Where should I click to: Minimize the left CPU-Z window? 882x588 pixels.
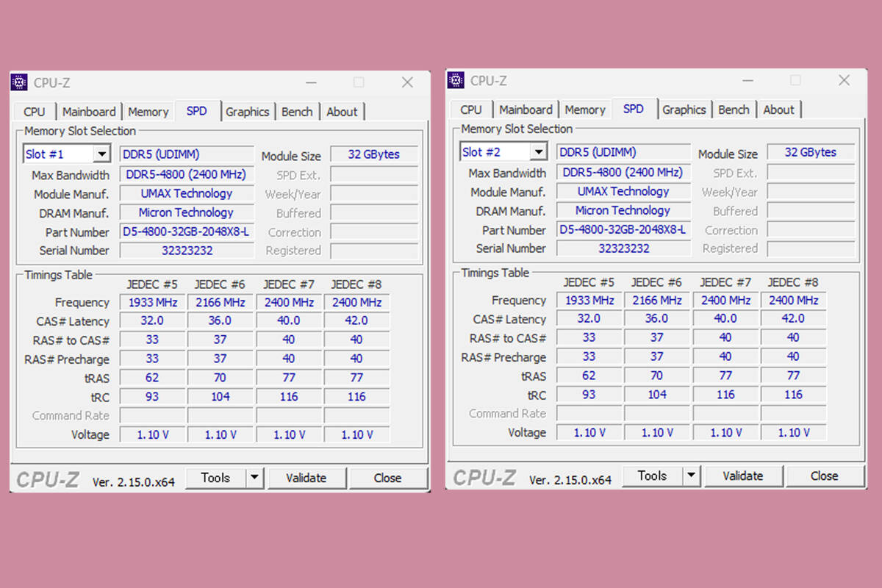(x=311, y=82)
